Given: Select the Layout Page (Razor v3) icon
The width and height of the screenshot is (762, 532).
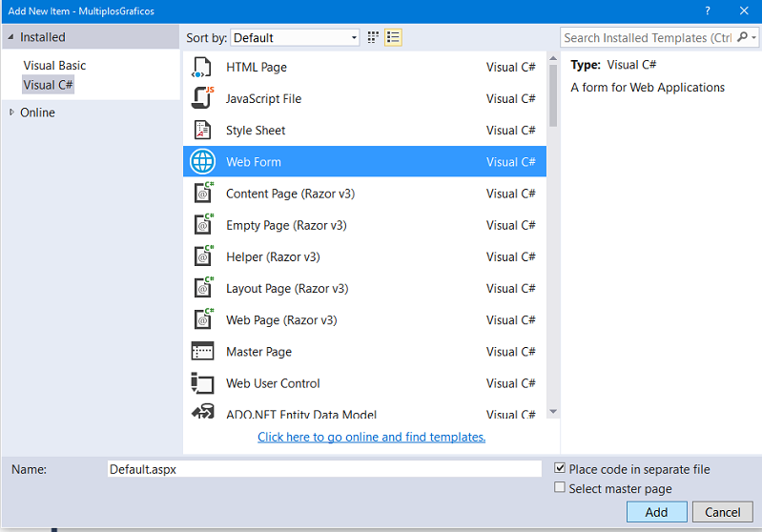Looking at the screenshot, I should tap(203, 288).
